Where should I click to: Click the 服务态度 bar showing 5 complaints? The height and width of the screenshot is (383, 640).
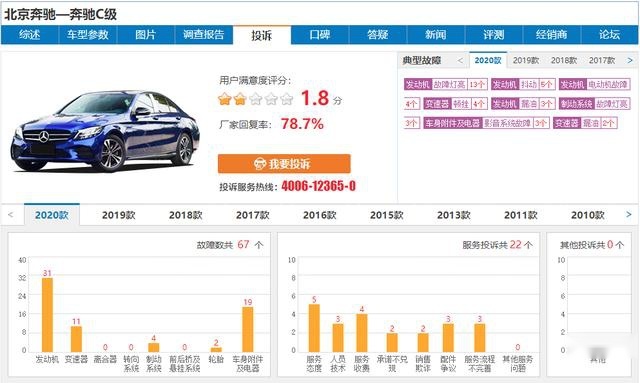pos(314,328)
